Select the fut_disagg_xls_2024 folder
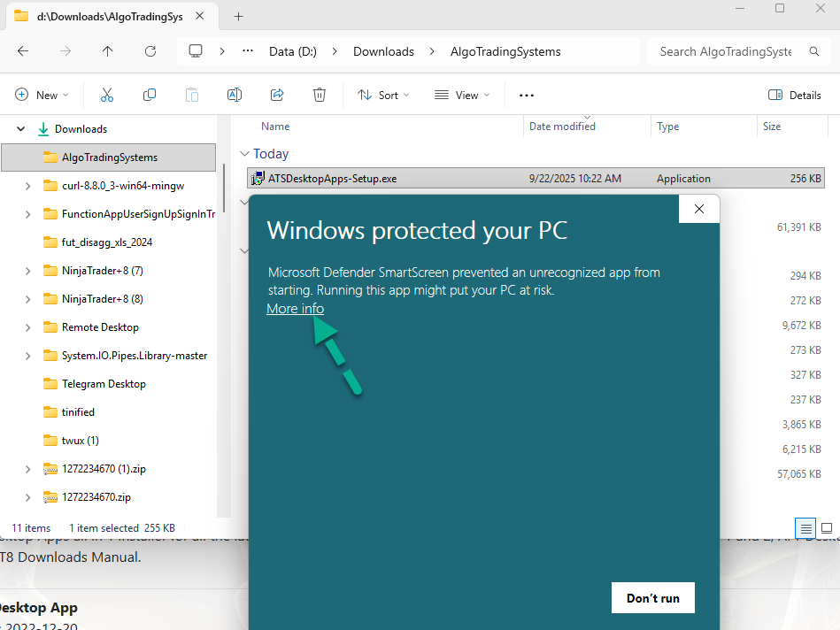 coord(107,242)
